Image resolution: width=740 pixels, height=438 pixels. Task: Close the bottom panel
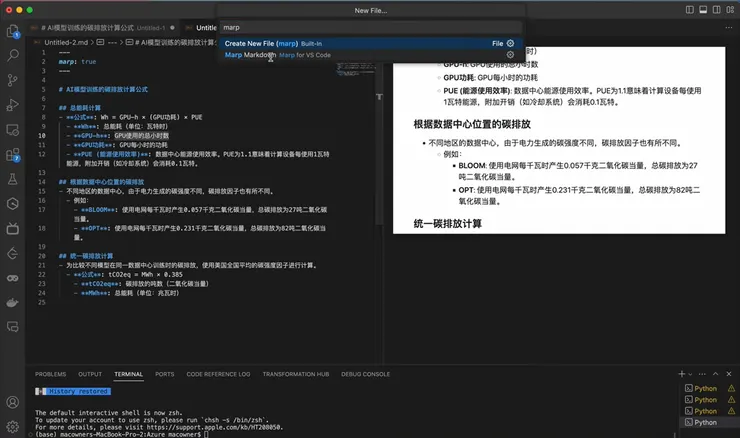729,374
